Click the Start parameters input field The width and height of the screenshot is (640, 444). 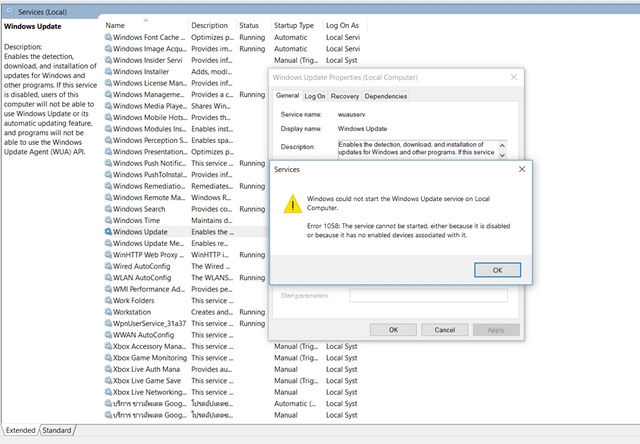pyautogui.click(x=428, y=295)
